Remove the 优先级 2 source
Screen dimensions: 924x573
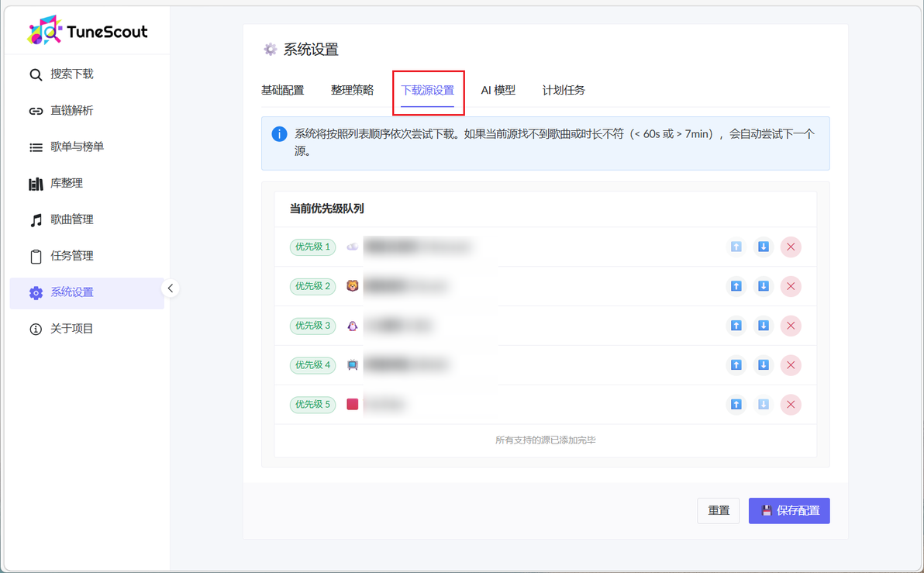point(791,287)
